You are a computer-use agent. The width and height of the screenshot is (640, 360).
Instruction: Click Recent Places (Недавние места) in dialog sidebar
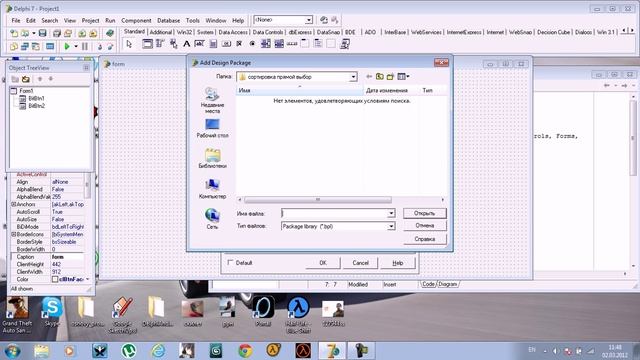[x=212, y=100]
